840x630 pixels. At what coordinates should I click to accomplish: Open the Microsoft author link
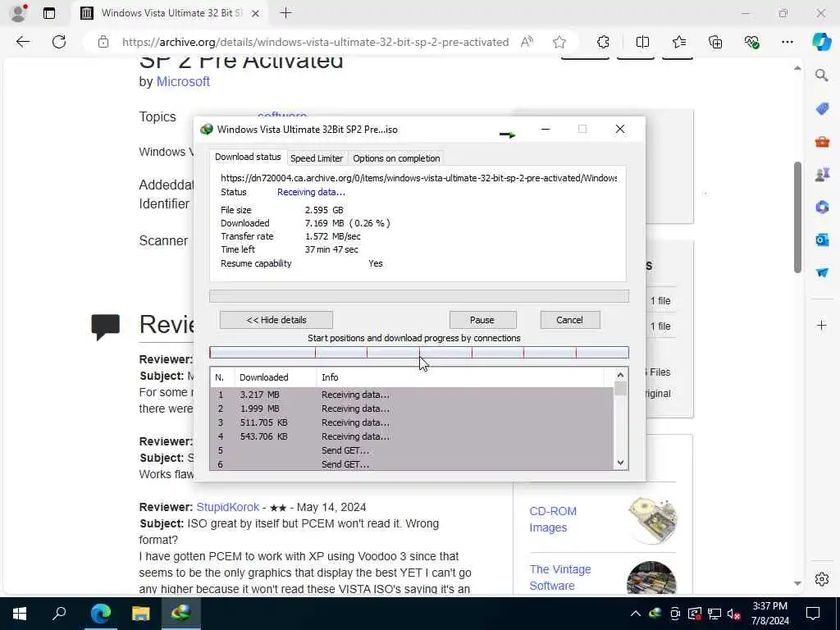pyautogui.click(x=183, y=81)
